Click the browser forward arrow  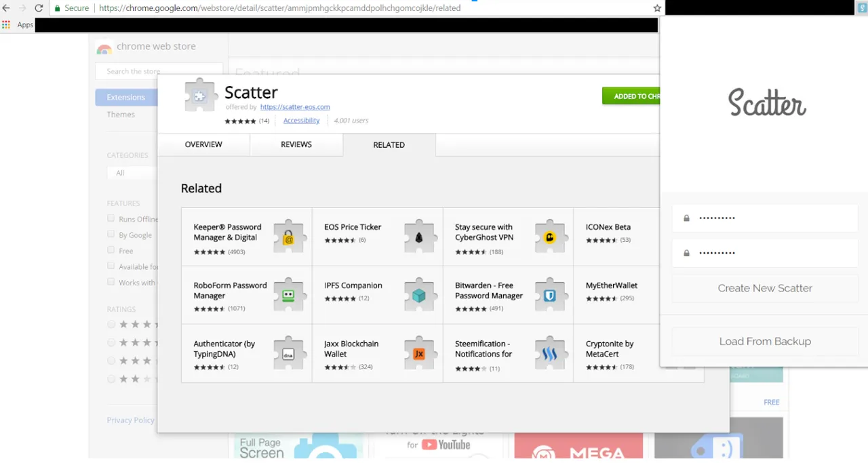22,8
